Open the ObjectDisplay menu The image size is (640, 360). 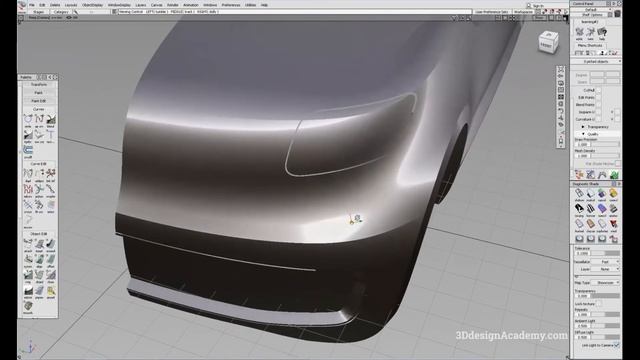tap(92, 5)
